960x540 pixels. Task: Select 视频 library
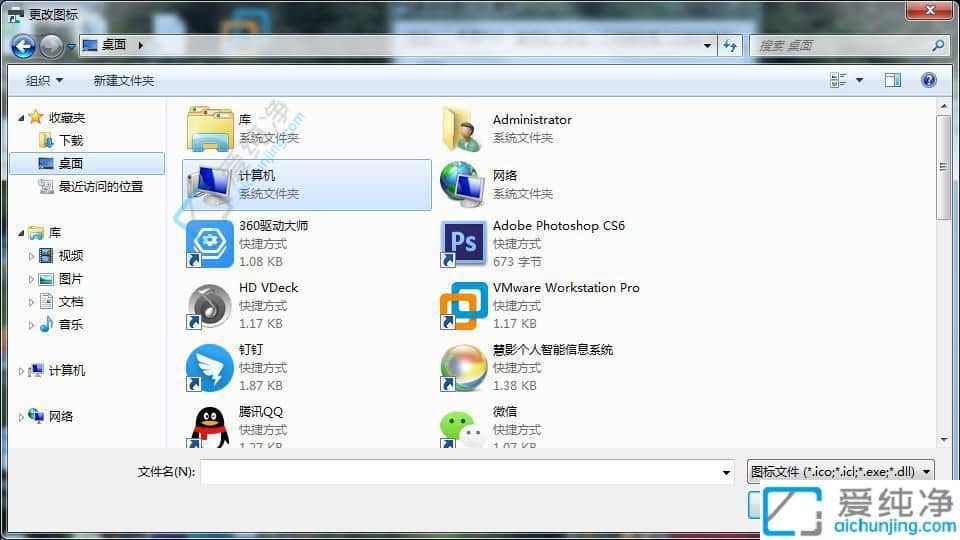(x=70, y=255)
